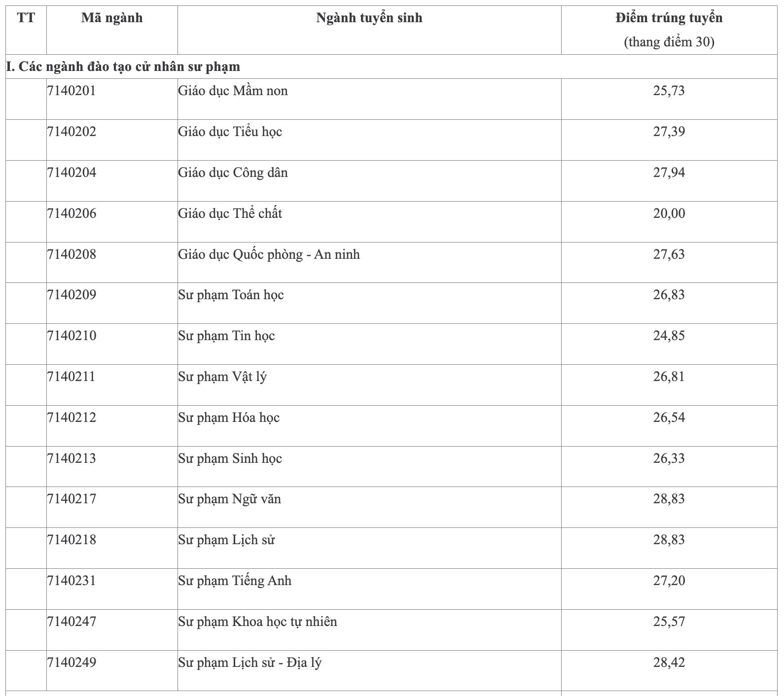784x696 pixels.
Task: Click major code 7140212
Action: tap(71, 418)
